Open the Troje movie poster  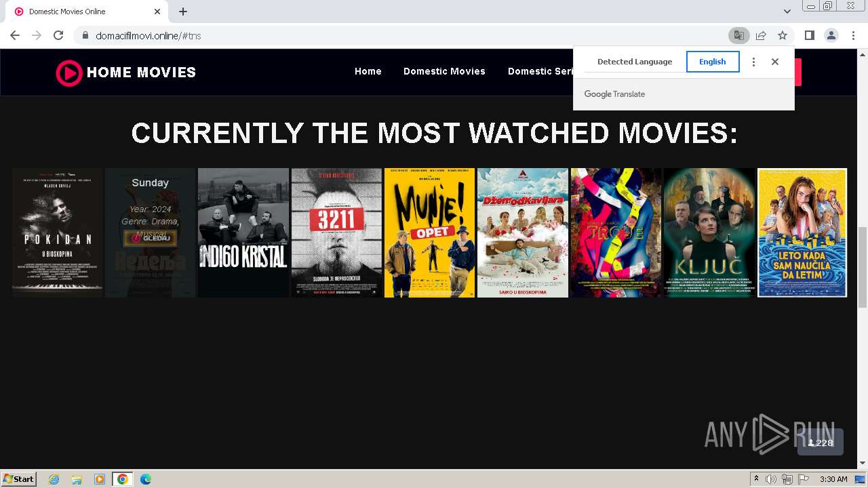tap(616, 232)
